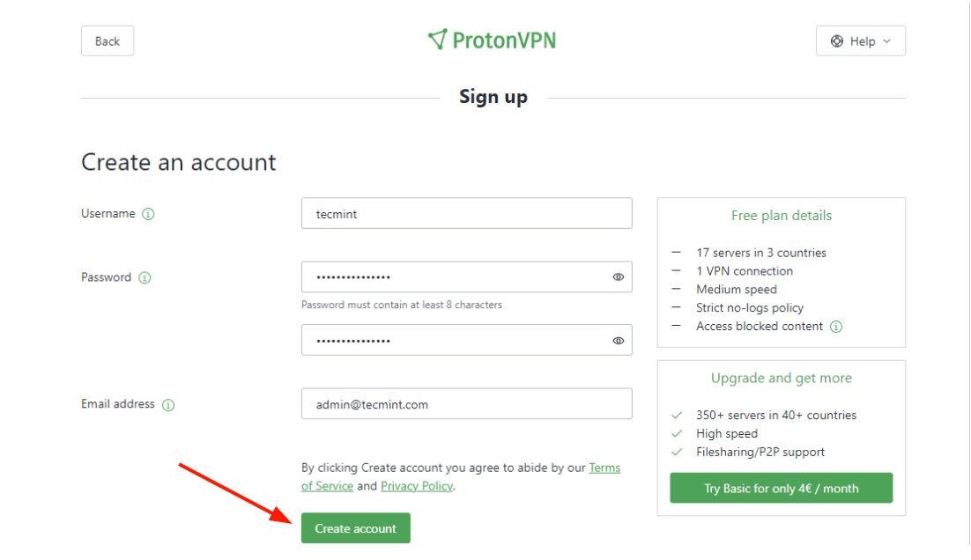This screenshot has width=971, height=560.
Task: Click Try Basic for only 4€ / month
Action: tap(781, 488)
